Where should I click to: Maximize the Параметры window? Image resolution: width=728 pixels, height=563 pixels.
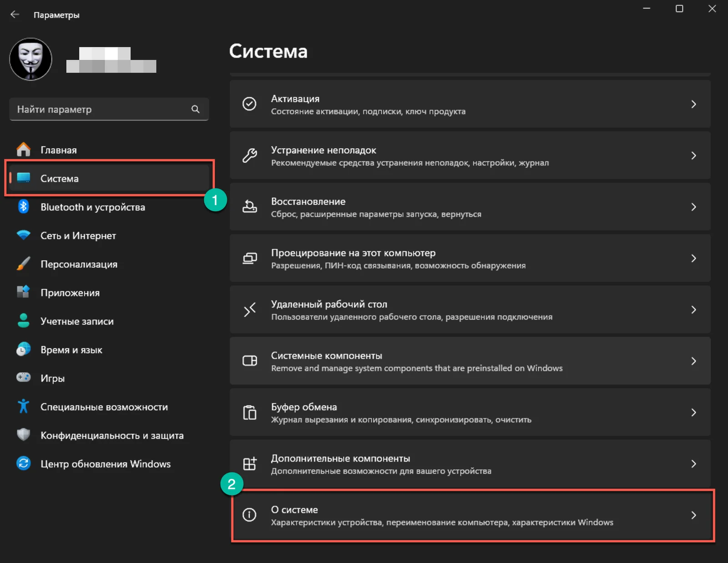pos(679,9)
